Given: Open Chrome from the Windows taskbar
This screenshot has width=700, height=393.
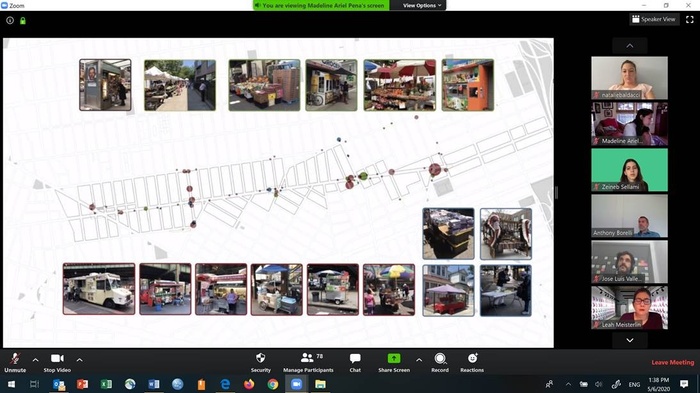Looking at the screenshot, I should [x=273, y=384].
